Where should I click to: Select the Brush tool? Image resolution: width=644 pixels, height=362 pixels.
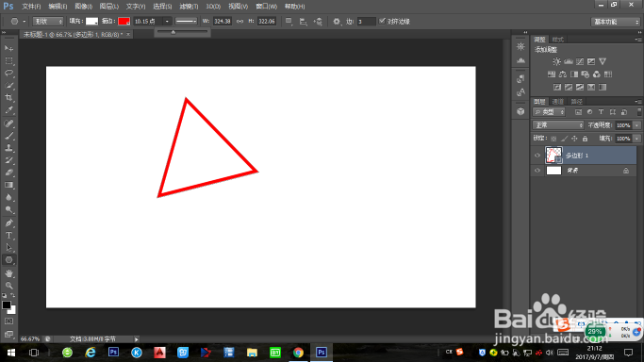coord(8,136)
